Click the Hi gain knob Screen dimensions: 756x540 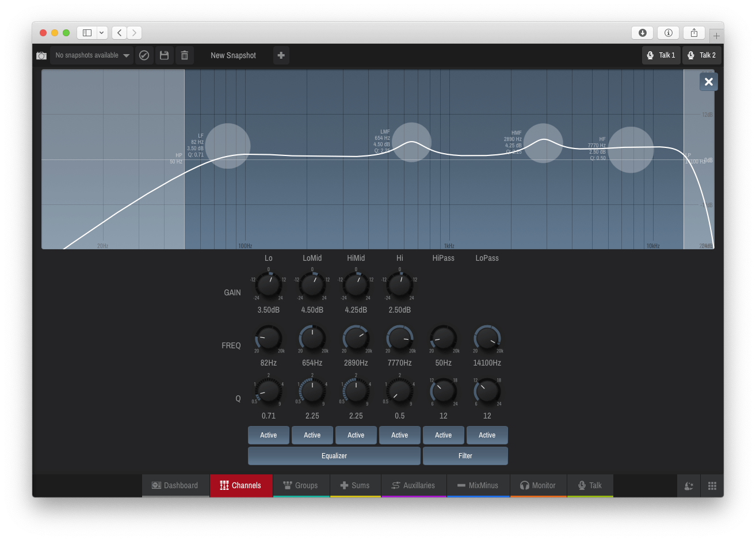coord(400,284)
